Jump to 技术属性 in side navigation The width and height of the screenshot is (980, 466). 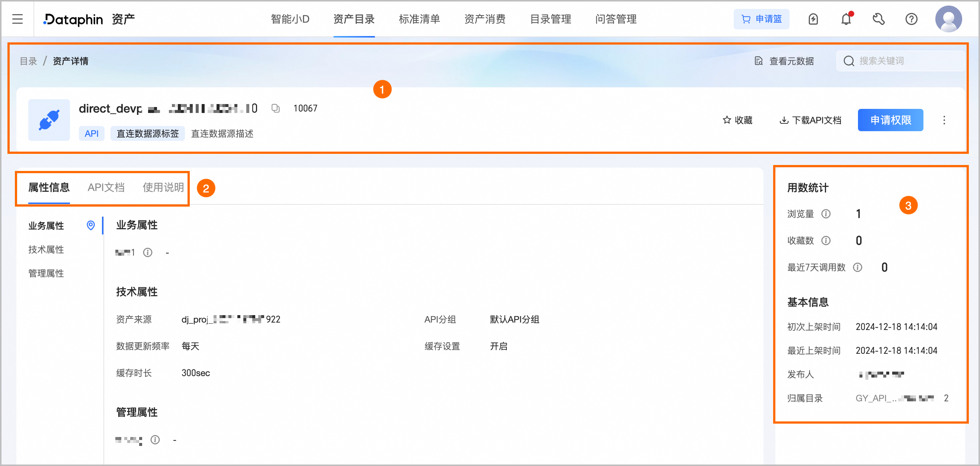(x=46, y=250)
